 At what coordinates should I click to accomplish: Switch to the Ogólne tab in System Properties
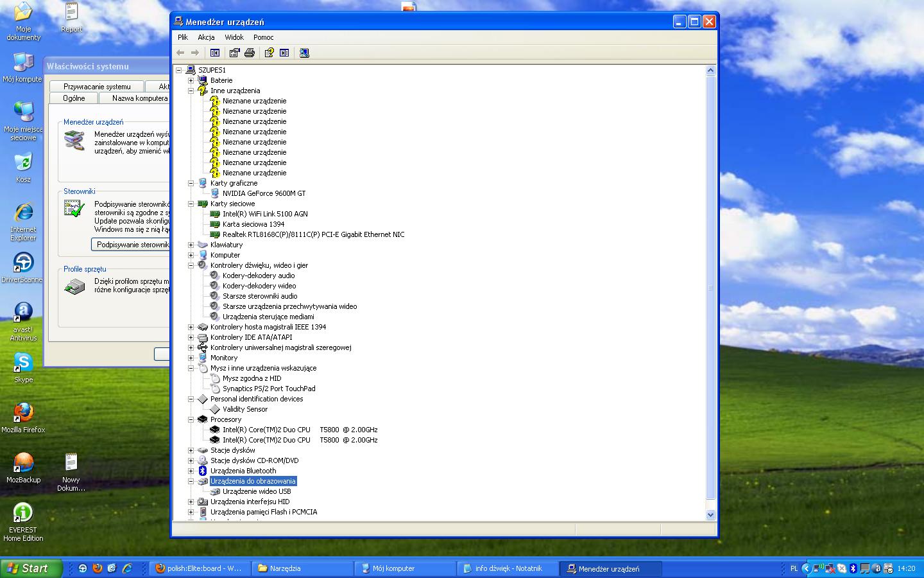(74, 98)
